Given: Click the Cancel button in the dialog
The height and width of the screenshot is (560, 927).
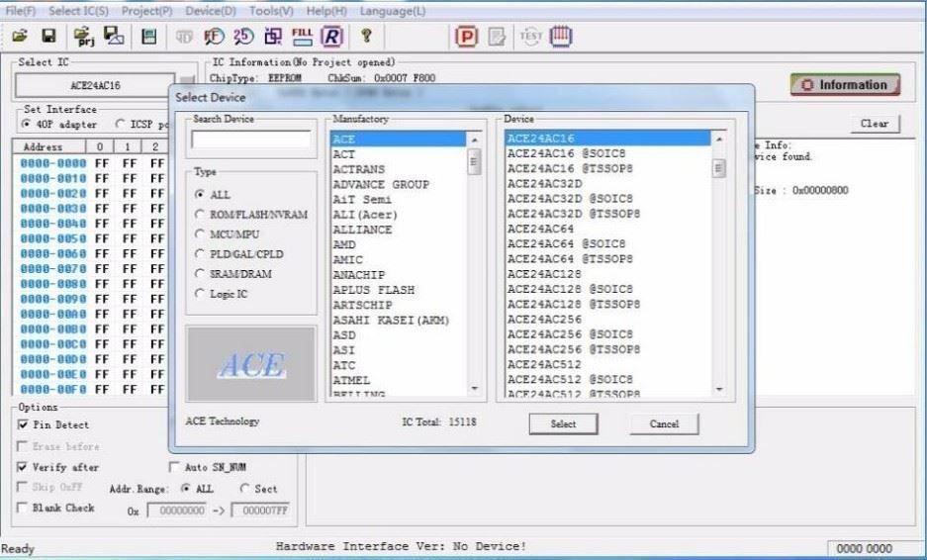Looking at the screenshot, I should click(x=665, y=424).
